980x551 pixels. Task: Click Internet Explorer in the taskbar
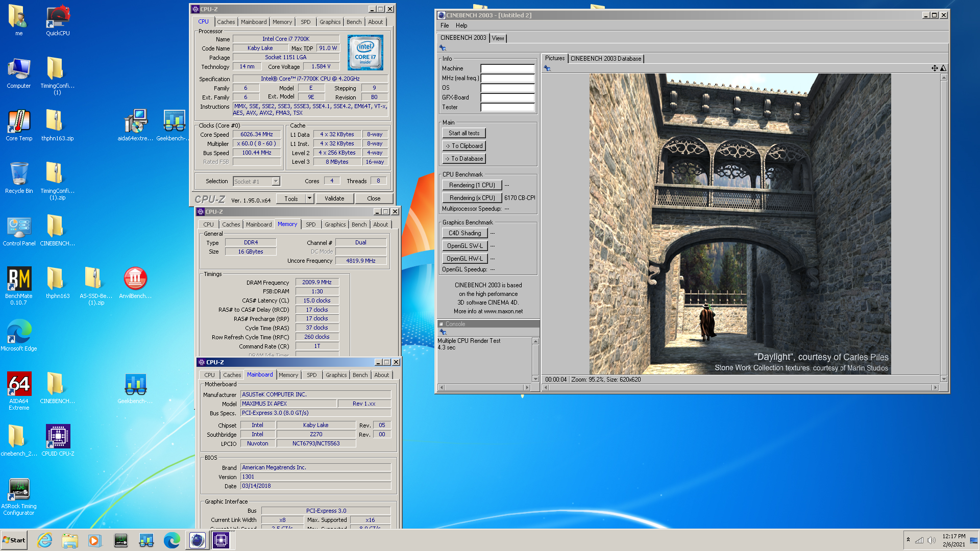point(45,540)
